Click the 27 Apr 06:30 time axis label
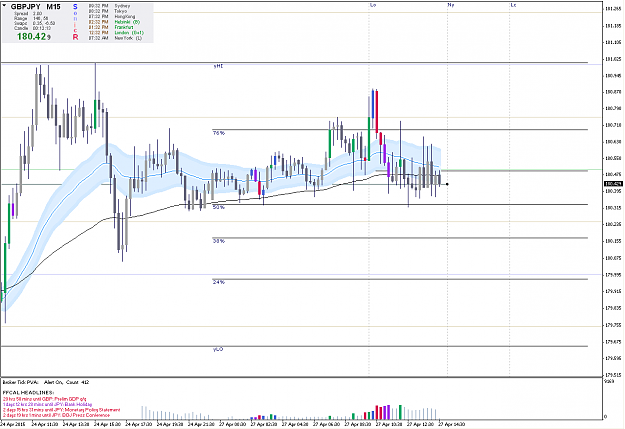The height and width of the screenshot is (429, 625). click(326, 425)
